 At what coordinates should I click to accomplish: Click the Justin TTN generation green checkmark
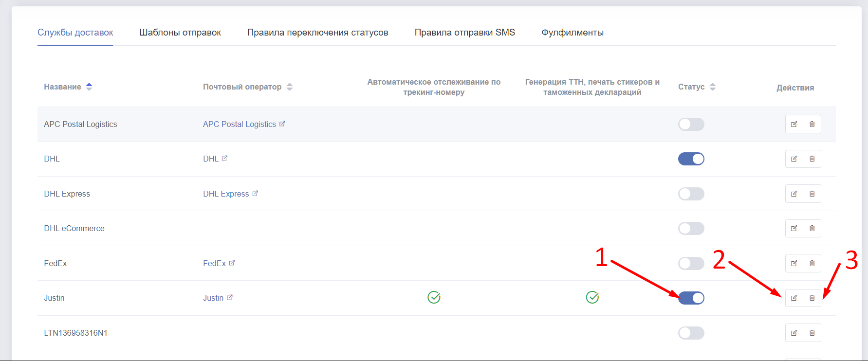point(592,297)
